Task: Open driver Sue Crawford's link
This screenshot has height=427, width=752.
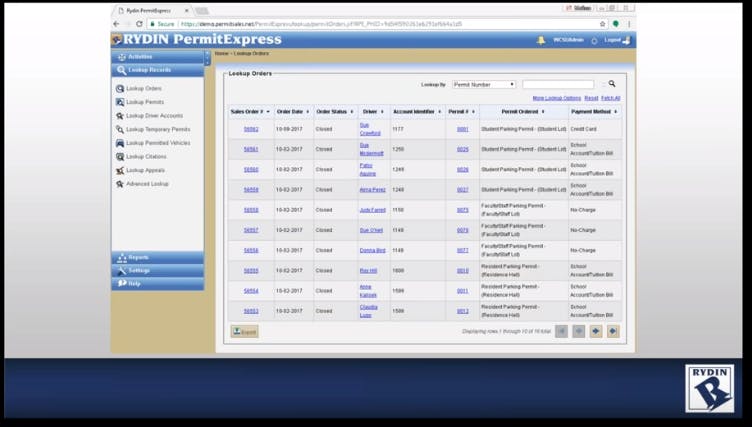Action: tap(370, 129)
